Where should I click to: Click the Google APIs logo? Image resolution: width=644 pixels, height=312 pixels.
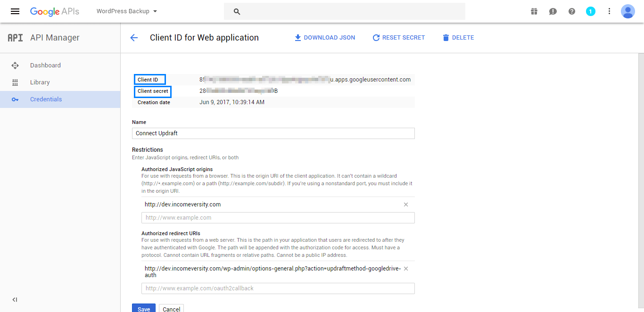point(55,11)
